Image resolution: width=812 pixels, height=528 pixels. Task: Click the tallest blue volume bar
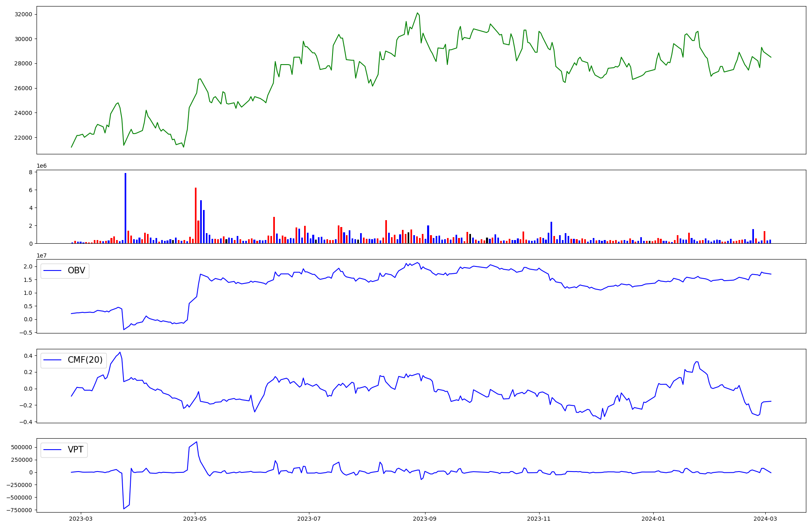click(x=125, y=208)
